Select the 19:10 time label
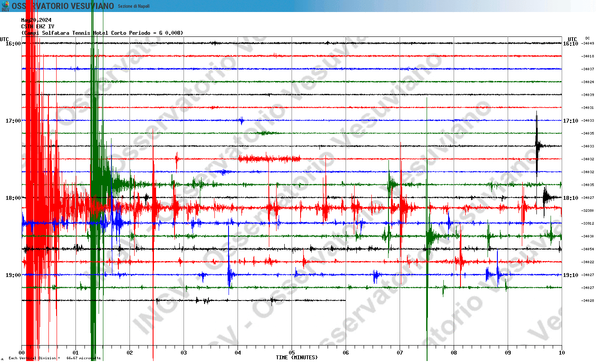 pyautogui.click(x=571, y=275)
